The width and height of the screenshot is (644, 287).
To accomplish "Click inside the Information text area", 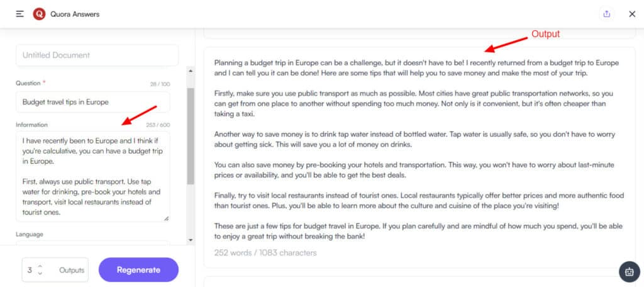I will point(92,176).
